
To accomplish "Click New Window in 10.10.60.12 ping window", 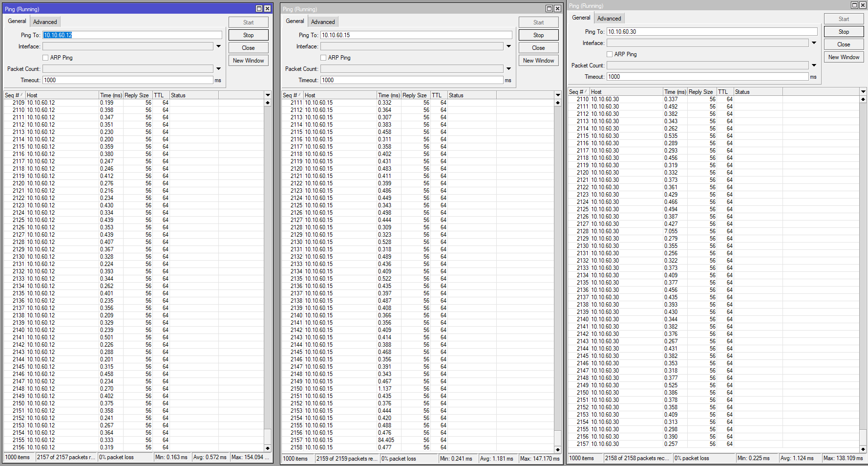I will (x=248, y=61).
